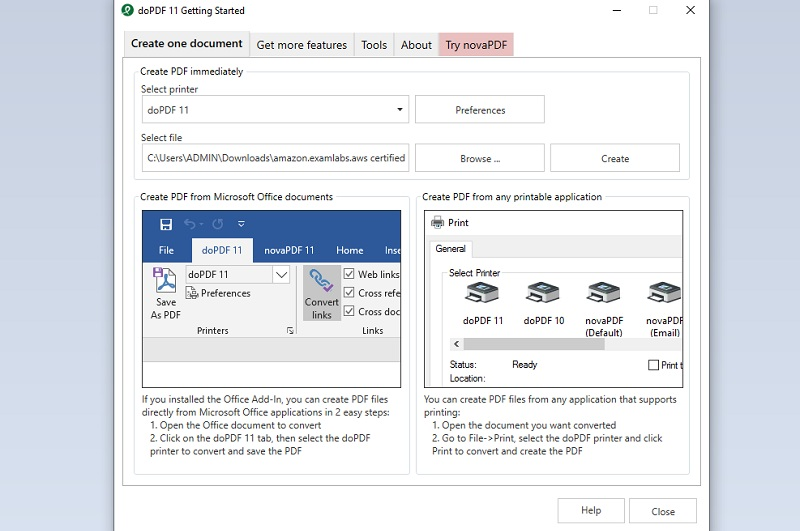Click the Convert links icon
The image size is (800, 531).
tap(321, 281)
